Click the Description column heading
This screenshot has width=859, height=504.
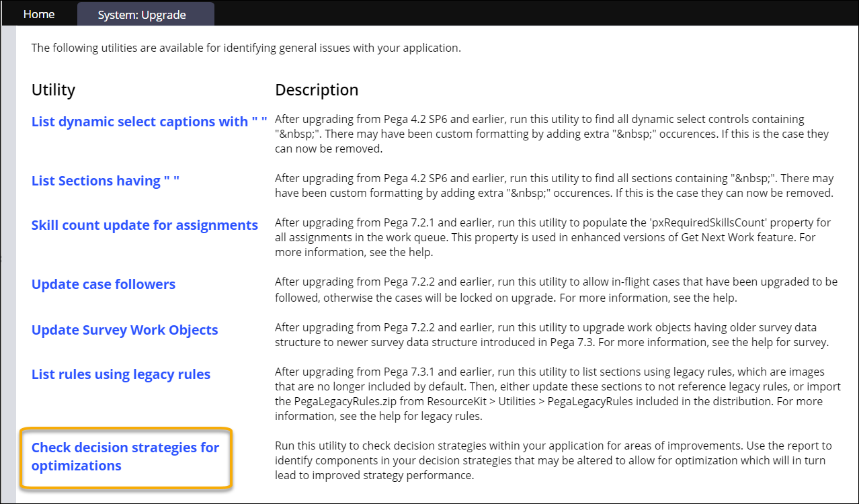point(317,90)
